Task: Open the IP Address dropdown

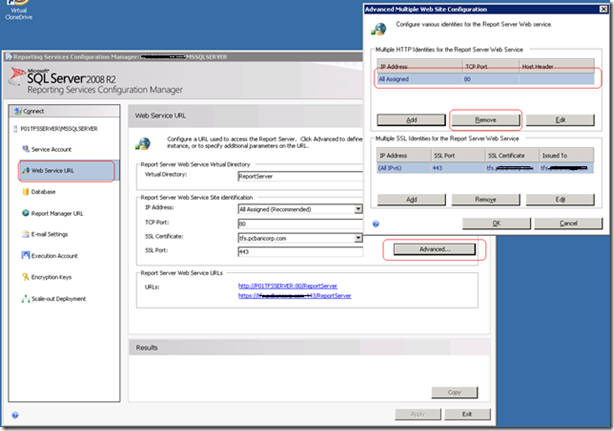Action: pyautogui.click(x=358, y=209)
